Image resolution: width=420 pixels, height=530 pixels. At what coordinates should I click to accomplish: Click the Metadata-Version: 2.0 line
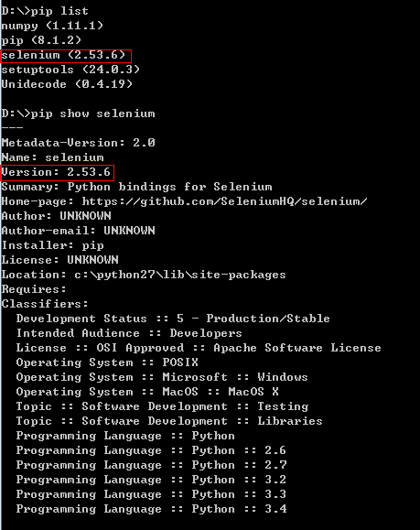tap(78, 143)
